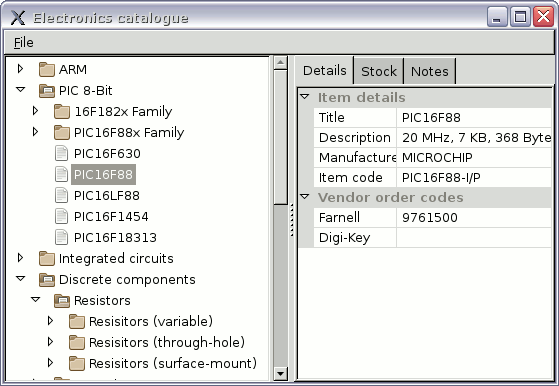Expand the Resisitors (variable) node
This screenshot has width=559, height=386.
pyautogui.click(x=50, y=320)
